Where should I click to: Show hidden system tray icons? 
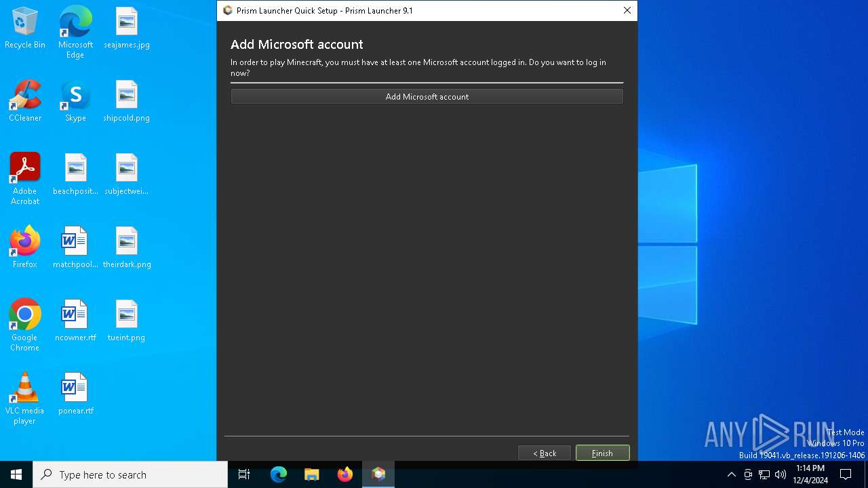pos(731,474)
